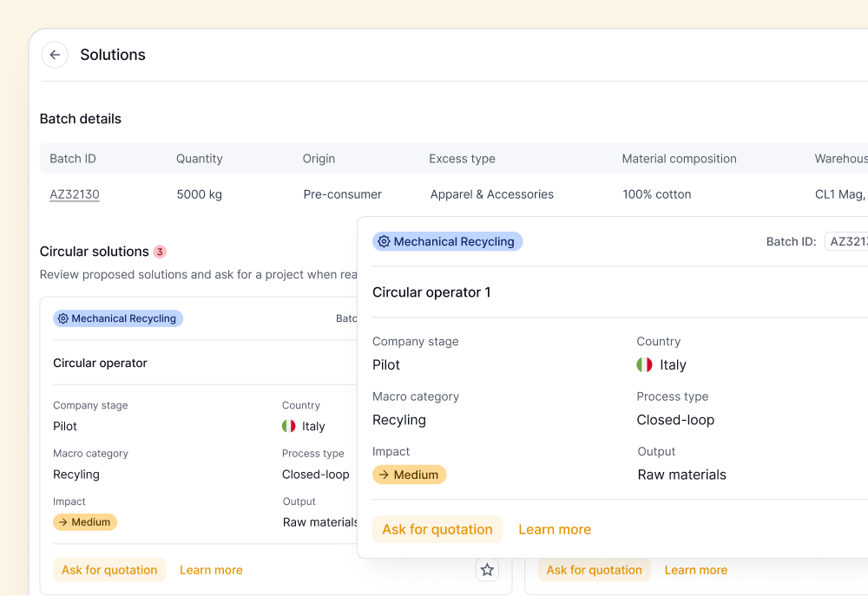The image size is (868, 596).
Task: Click the arrow icon inside the Medium impact badge
Action: click(382, 475)
